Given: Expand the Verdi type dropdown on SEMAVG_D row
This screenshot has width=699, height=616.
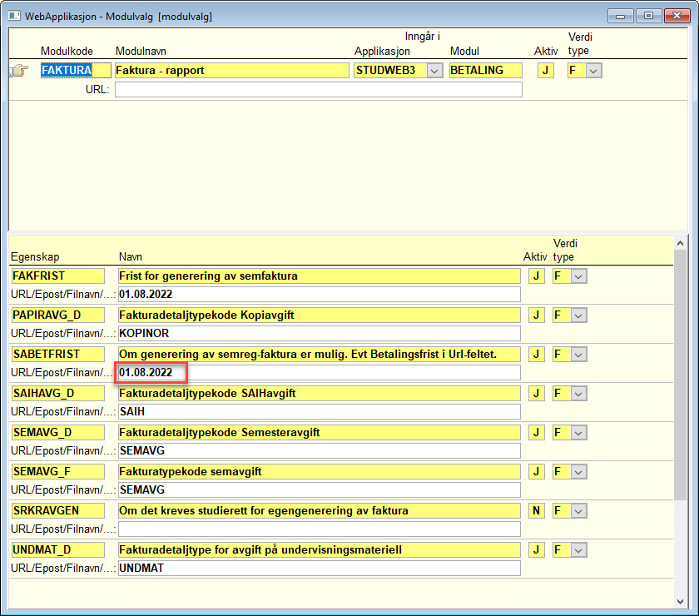Looking at the screenshot, I should [x=578, y=433].
